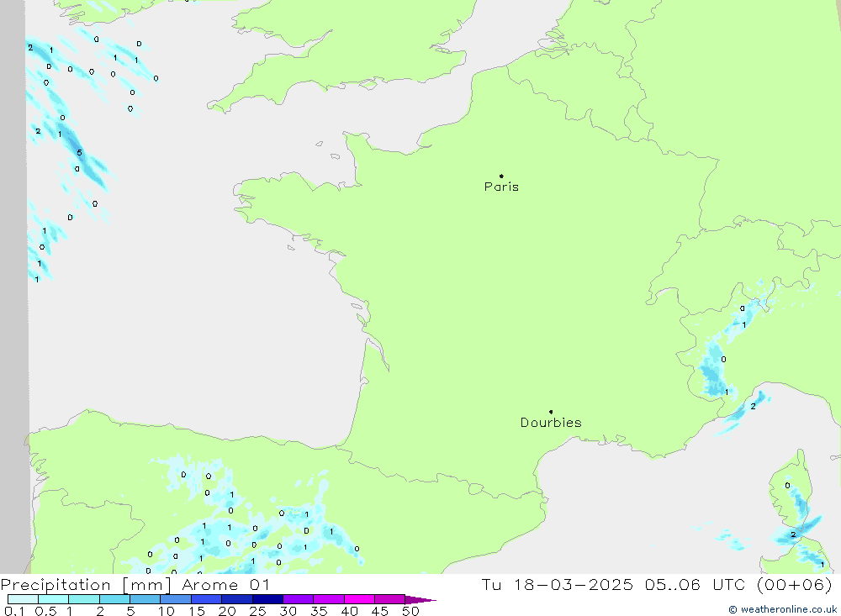Screen dimensions: 841x616
Task: Pick the lightest 0.1–0.5 mm legend swatch
Action: click(x=23, y=600)
